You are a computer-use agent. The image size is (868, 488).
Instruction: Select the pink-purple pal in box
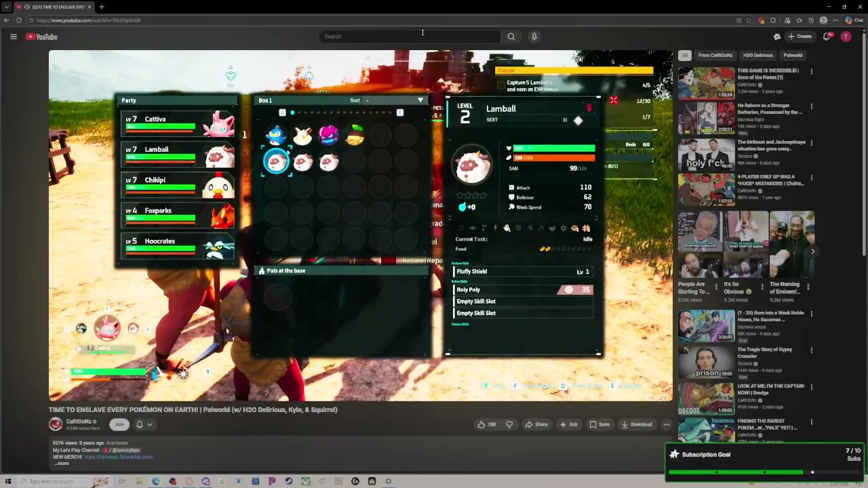329,136
